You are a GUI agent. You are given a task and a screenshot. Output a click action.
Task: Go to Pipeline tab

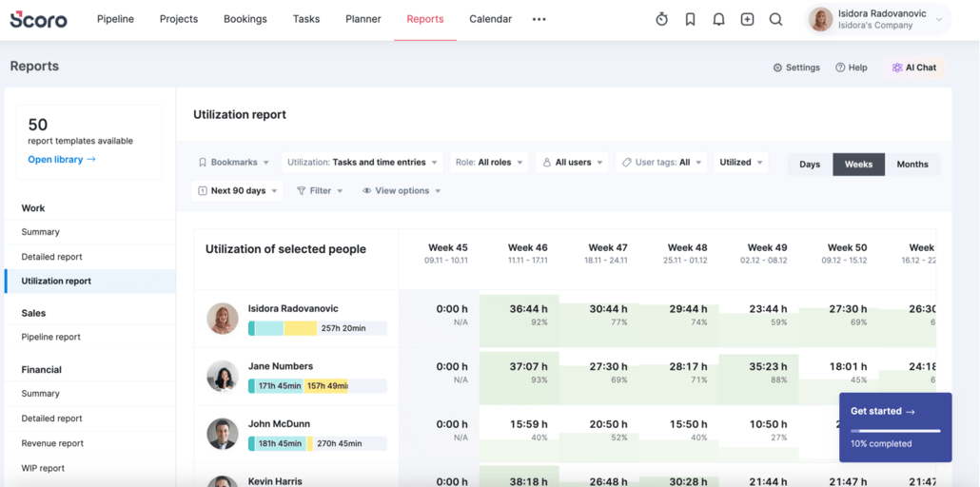coord(116,19)
